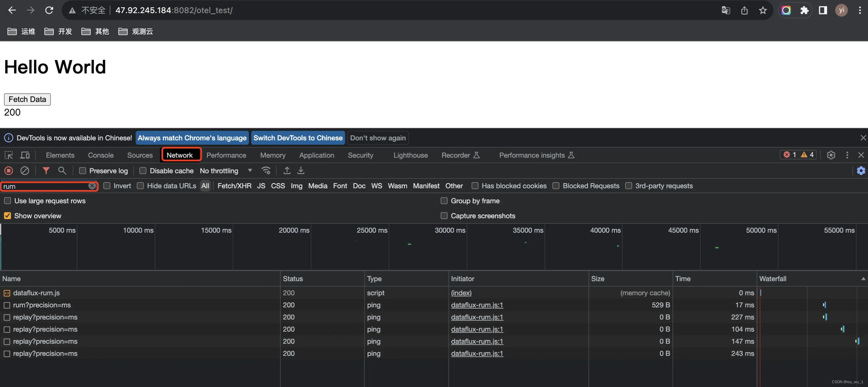The width and height of the screenshot is (868, 387).
Task: Switch to the Console tab
Action: pyautogui.click(x=100, y=155)
